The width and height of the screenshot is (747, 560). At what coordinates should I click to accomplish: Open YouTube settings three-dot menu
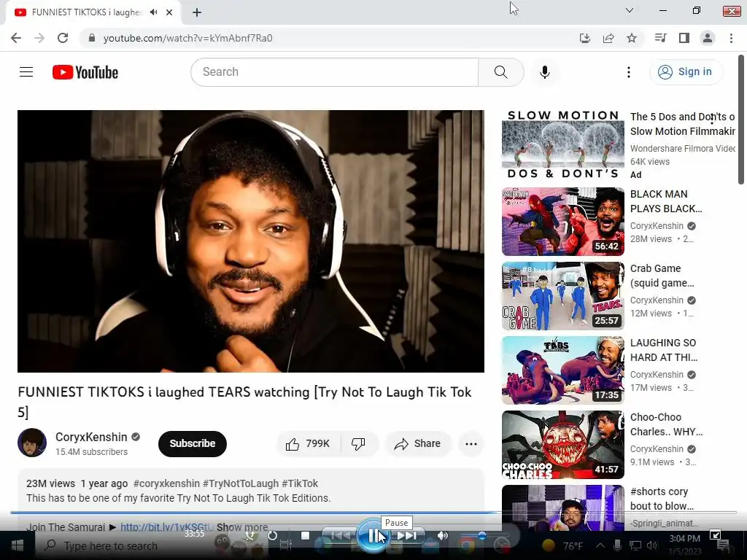(629, 72)
